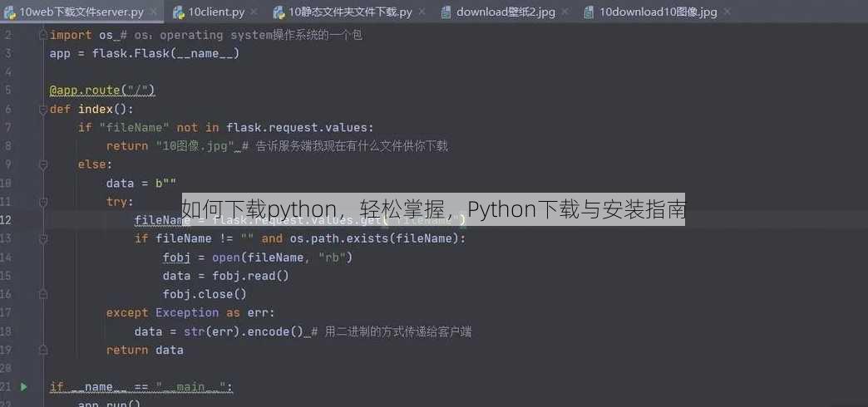
Task: Collapse the else: block fold marker
Action: tap(43, 164)
